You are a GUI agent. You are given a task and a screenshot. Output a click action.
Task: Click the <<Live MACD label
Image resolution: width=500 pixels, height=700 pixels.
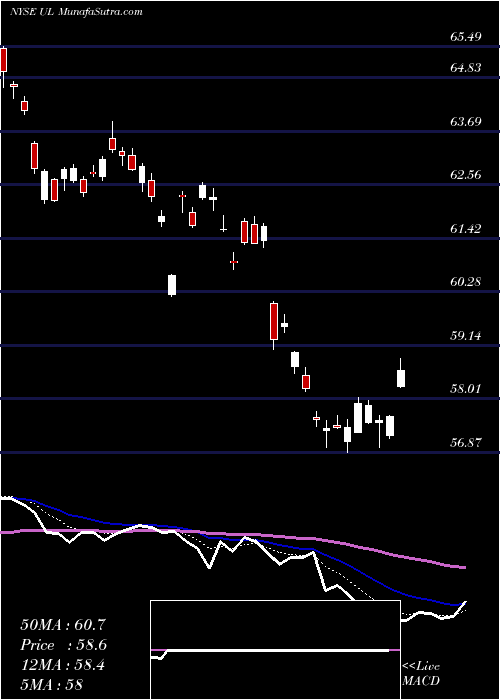[x=421, y=674]
